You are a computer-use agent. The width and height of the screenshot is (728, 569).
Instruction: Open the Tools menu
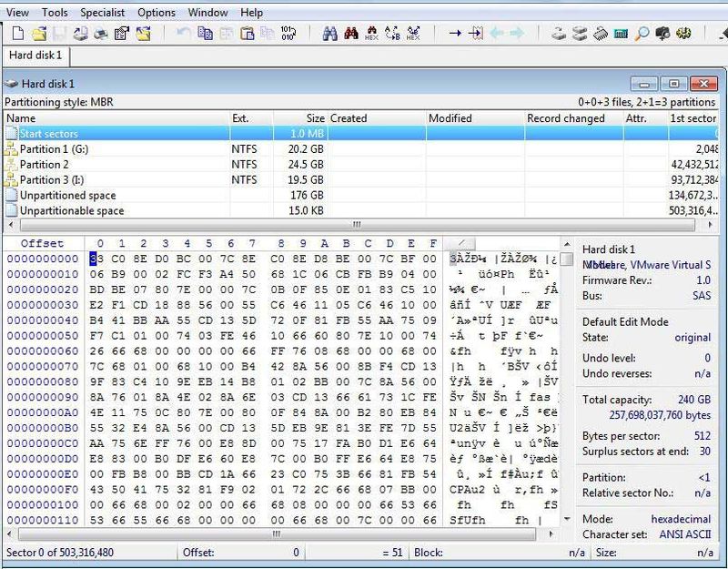pyautogui.click(x=55, y=13)
